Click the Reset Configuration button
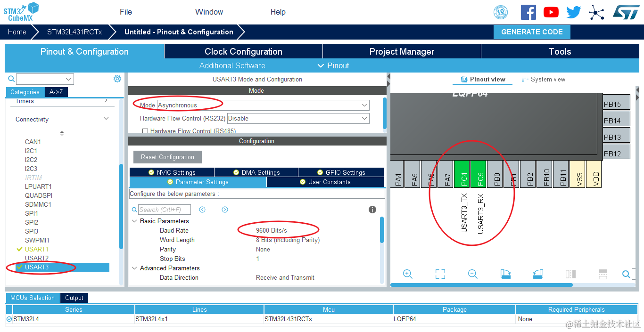Viewport: 644px width, 332px height. pos(167,157)
